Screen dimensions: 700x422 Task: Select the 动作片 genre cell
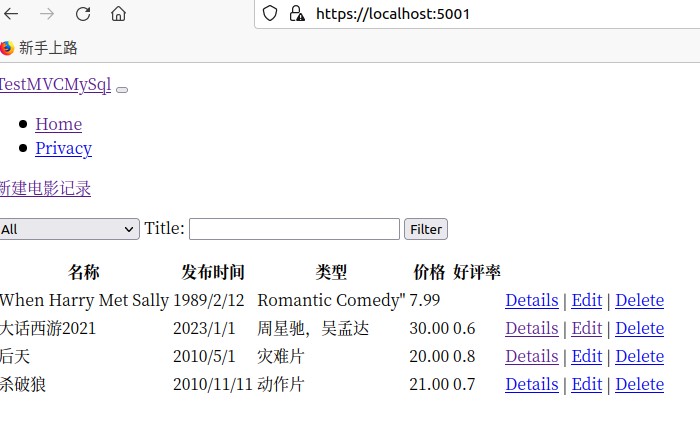[x=281, y=384]
